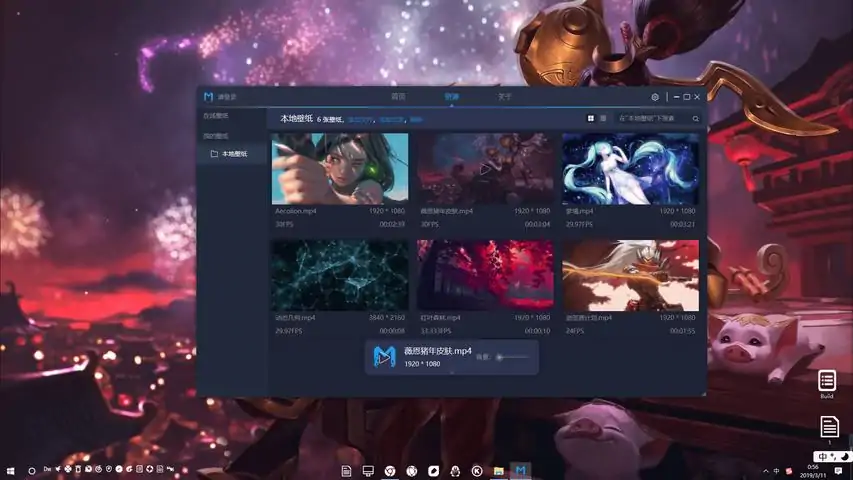Open the K circle app on the taskbar
The height and width of the screenshot is (480, 853).
point(477,471)
